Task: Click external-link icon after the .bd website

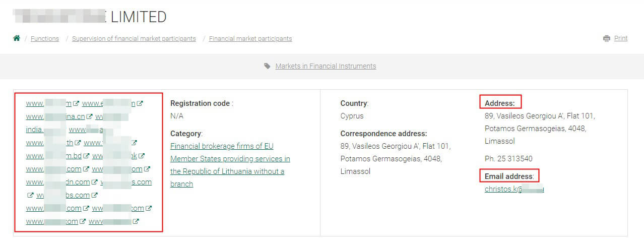Action: 86,156
